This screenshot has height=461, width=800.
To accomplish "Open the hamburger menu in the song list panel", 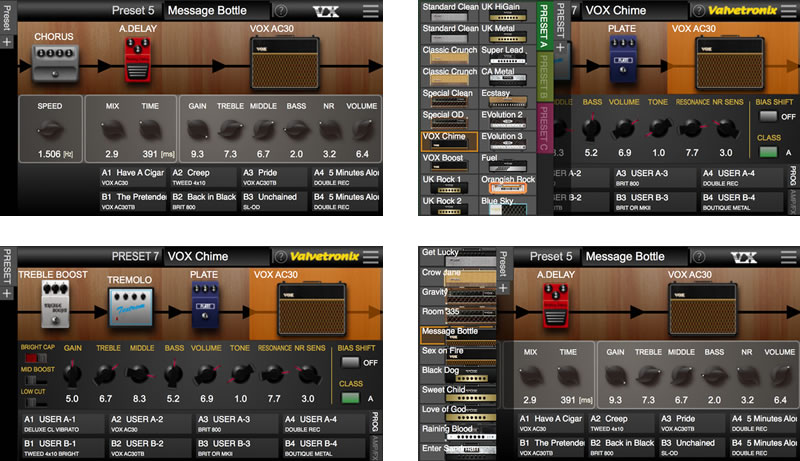I will click(788, 256).
